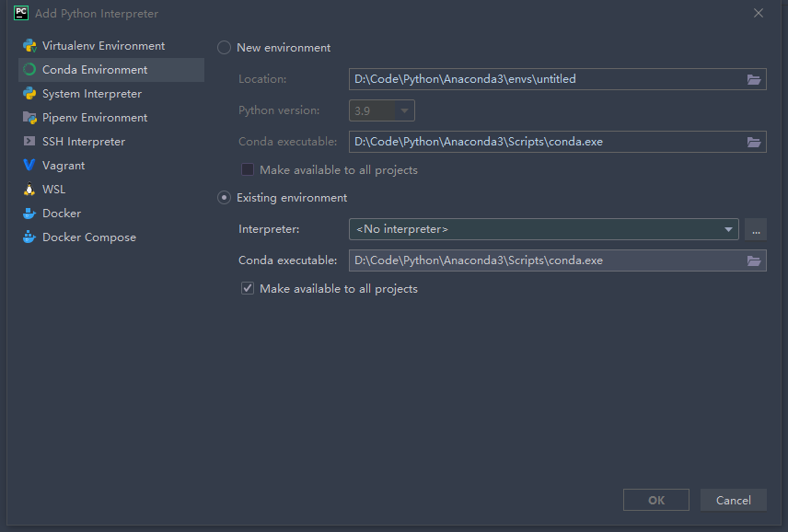Select the New environment radio button
Viewport: 788px width, 532px height.
(224, 48)
